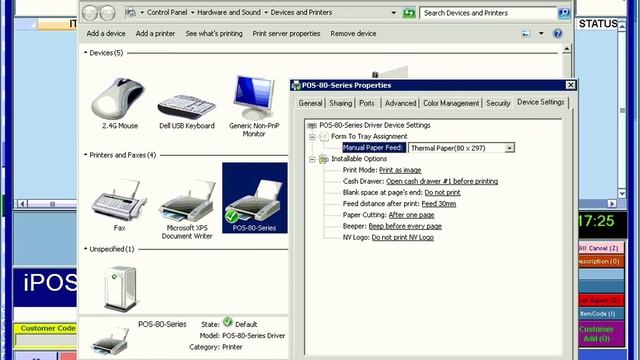Click the POS-80-Series details pane thumbnail
The image size is (640, 360).
pyautogui.click(x=110, y=341)
